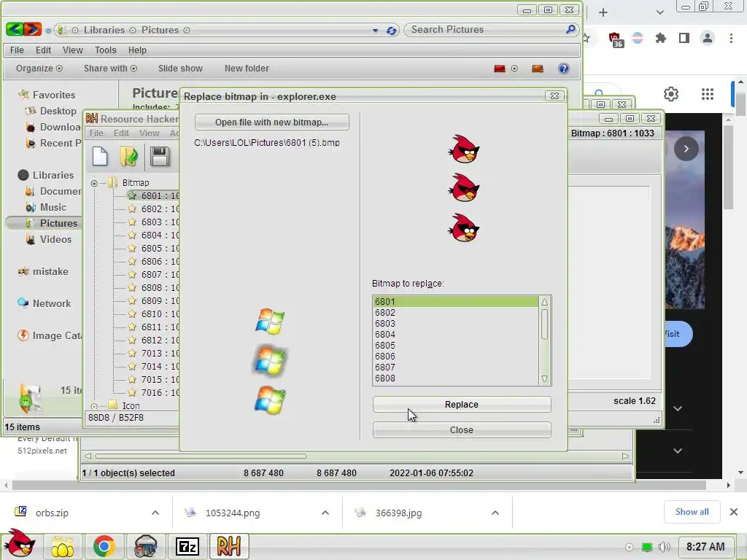Click the Close button in Replace bitmap dialog
The image size is (747, 560).
tap(462, 430)
